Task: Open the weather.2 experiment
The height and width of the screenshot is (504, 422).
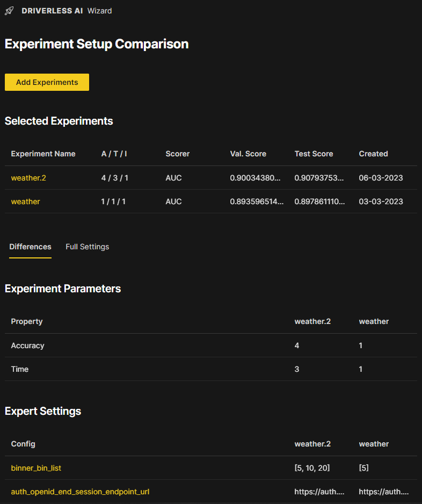Action: coord(28,177)
